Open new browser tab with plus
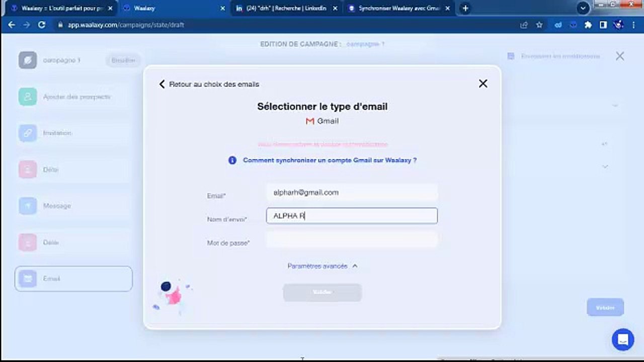Image resolution: width=644 pixels, height=362 pixels. [465, 8]
